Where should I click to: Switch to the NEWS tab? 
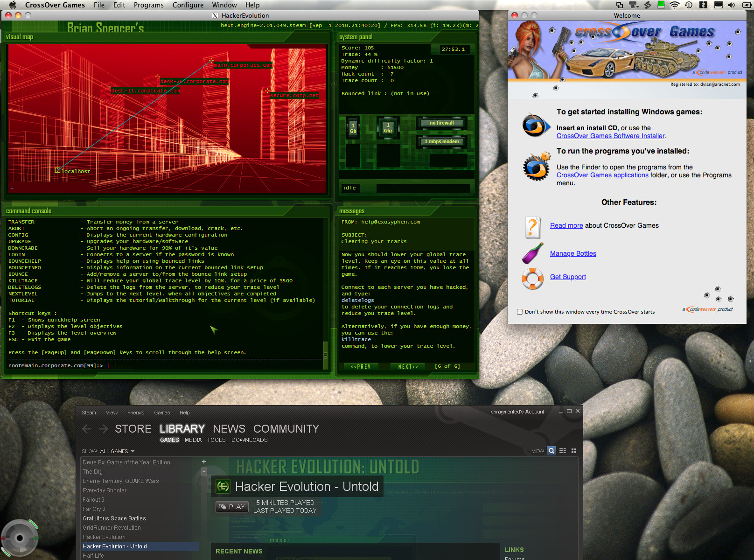tap(229, 428)
